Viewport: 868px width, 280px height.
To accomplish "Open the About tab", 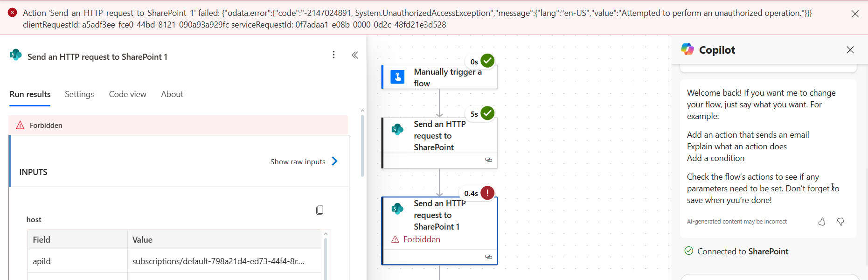I will tap(172, 94).
